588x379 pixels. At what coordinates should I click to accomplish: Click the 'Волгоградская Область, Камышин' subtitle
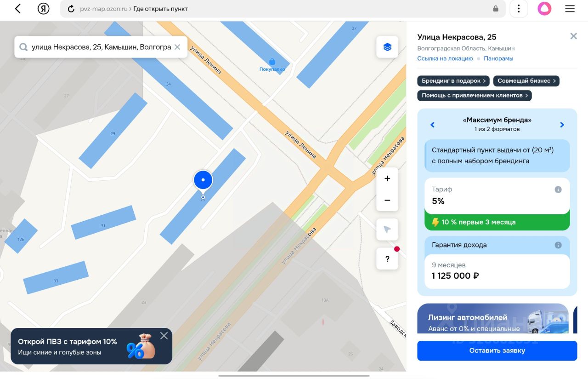[x=466, y=48]
